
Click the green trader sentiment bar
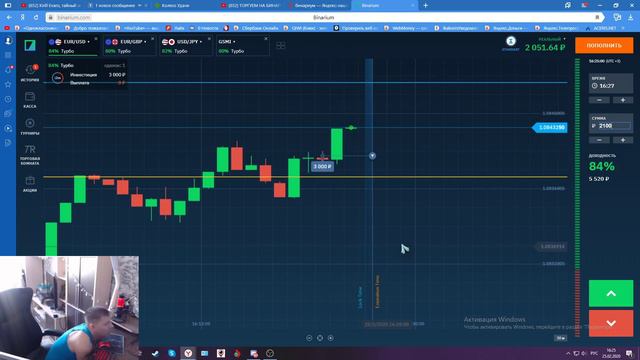pyautogui.click(x=577, y=163)
